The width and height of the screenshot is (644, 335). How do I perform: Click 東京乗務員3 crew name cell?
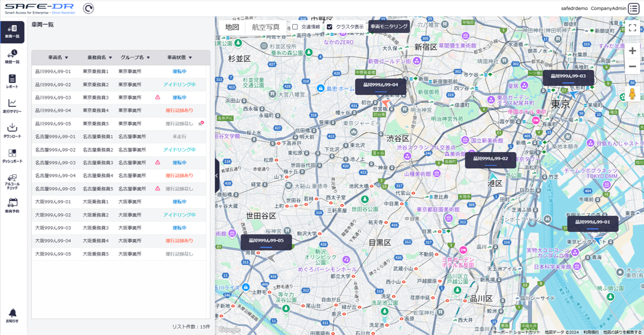[x=96, y=97]
